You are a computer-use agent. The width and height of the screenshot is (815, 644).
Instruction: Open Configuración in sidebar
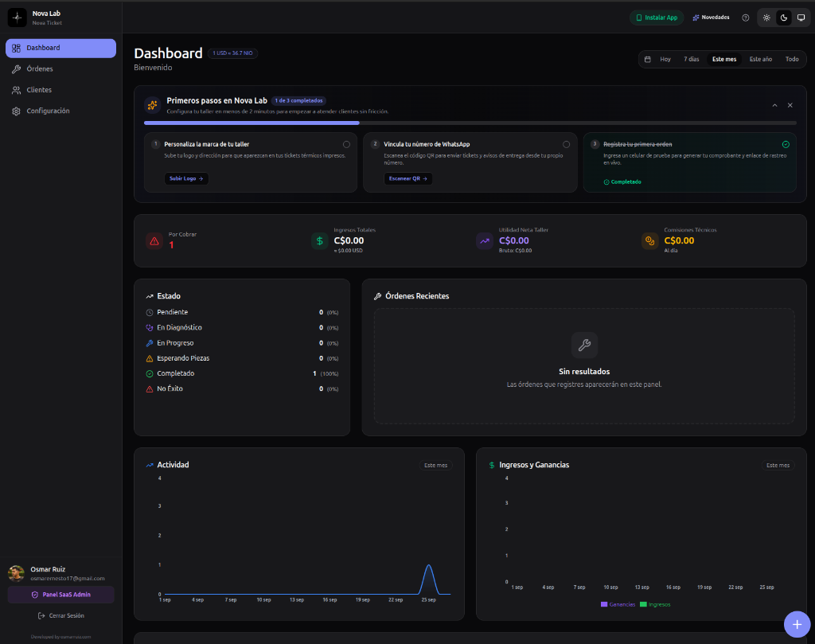click(x=60, y=111)
